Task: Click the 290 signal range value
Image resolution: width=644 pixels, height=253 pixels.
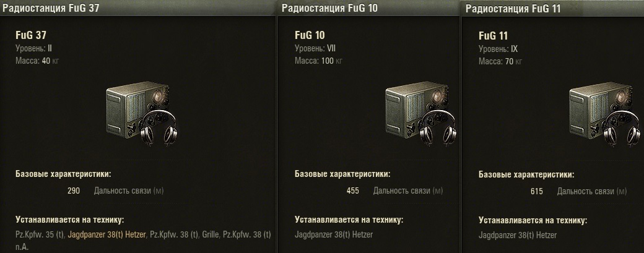Action: click(74, 191)
